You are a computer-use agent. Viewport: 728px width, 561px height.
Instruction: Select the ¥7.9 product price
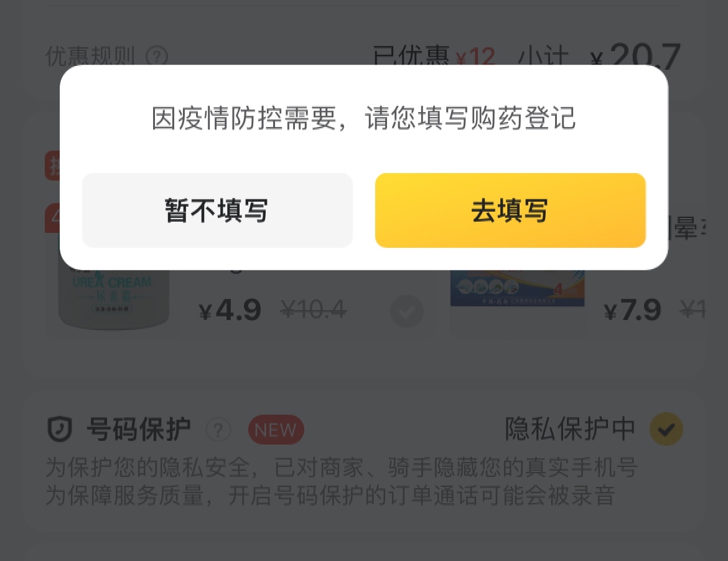pos(632,310)
